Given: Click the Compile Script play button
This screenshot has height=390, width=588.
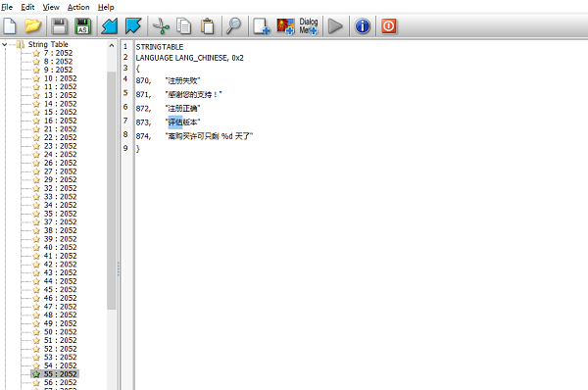Looking at the screenshot, I should click(335, 26).
